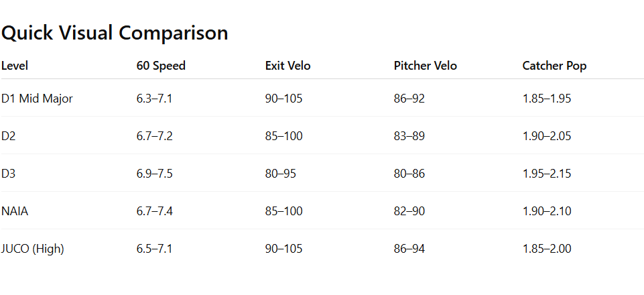Screen dimensions: 644x295
Task: Select D2 pitcher velo value 83–89
Action: click(409, 136)
